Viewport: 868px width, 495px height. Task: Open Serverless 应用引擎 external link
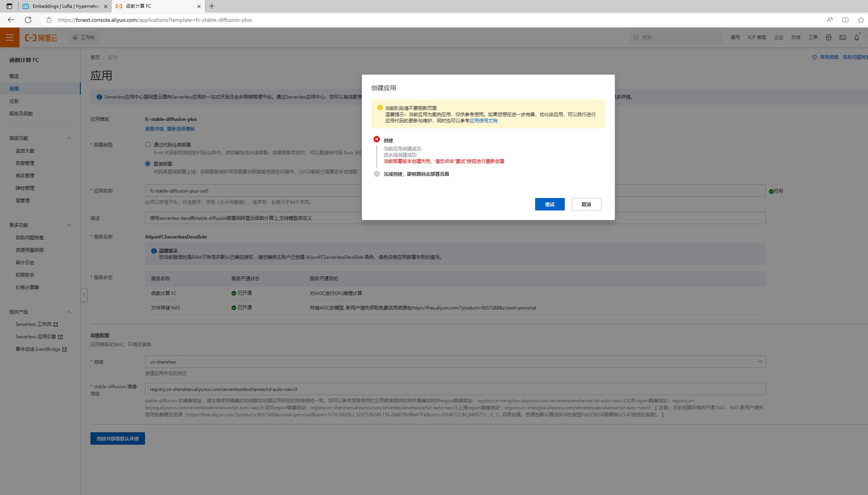tap(39, 337)
